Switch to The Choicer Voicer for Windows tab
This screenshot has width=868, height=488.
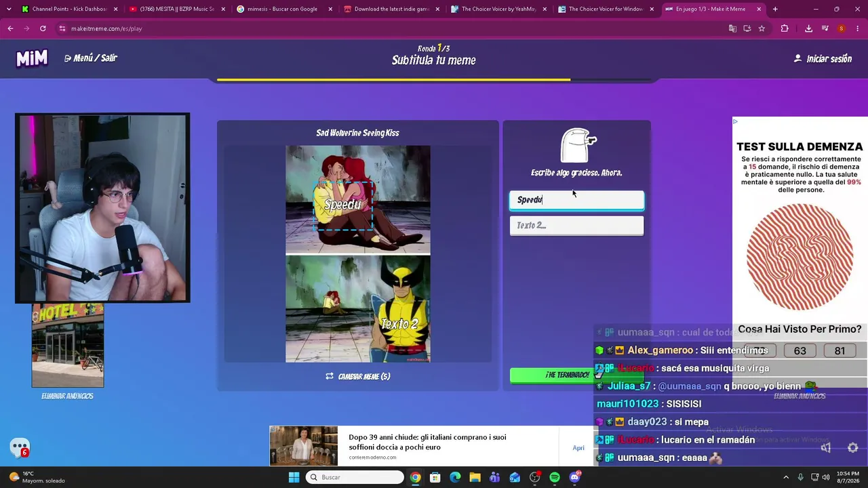607,9
